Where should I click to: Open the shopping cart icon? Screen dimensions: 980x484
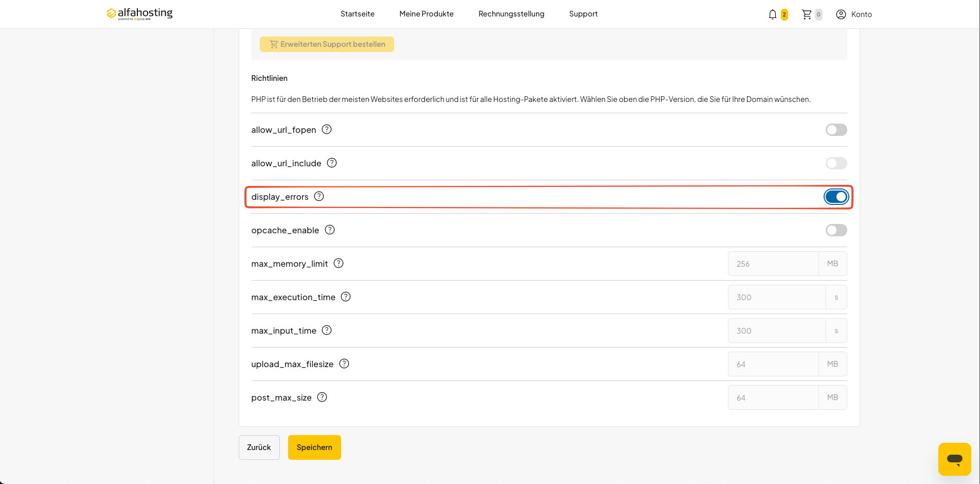point(807,14)
